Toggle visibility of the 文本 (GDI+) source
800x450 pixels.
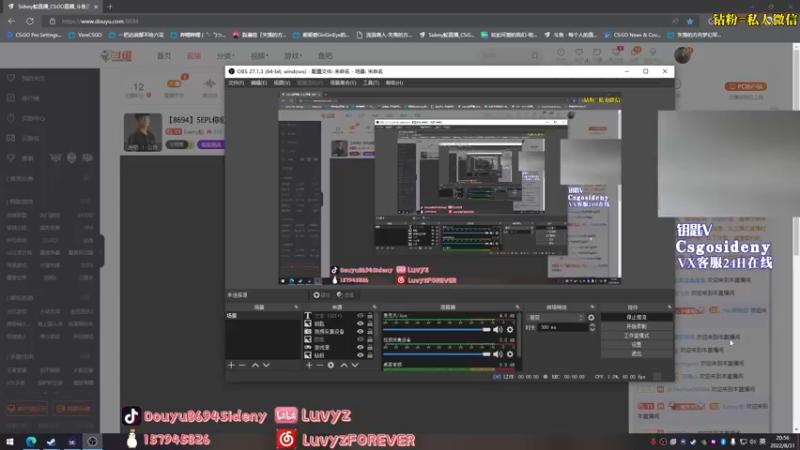[x=360, y=316]
